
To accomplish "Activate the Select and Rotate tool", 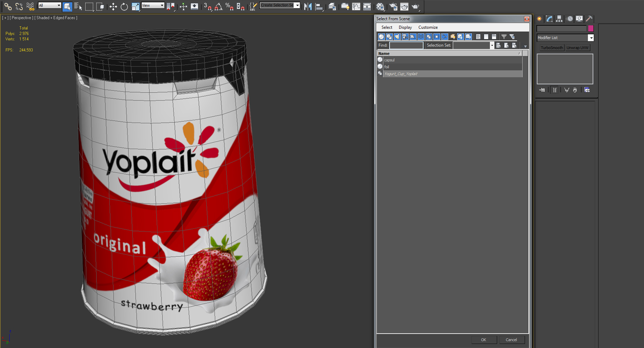I will coord(124,7).
